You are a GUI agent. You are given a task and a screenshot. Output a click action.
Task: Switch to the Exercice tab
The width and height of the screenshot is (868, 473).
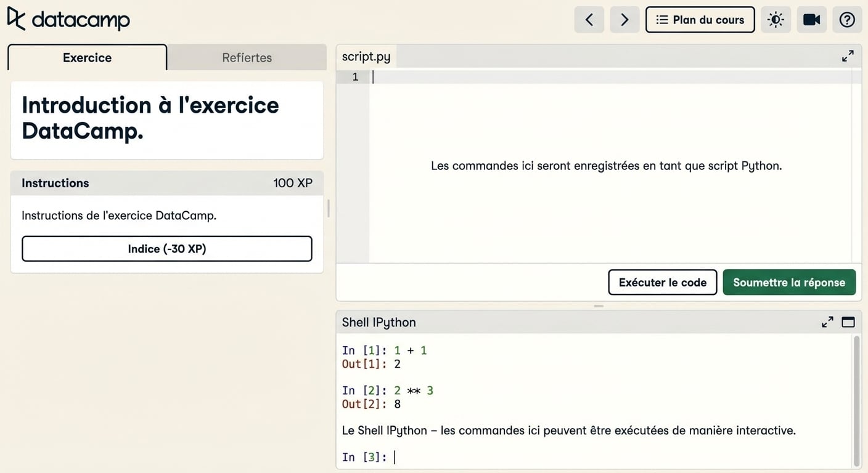[x=87, y=57]
